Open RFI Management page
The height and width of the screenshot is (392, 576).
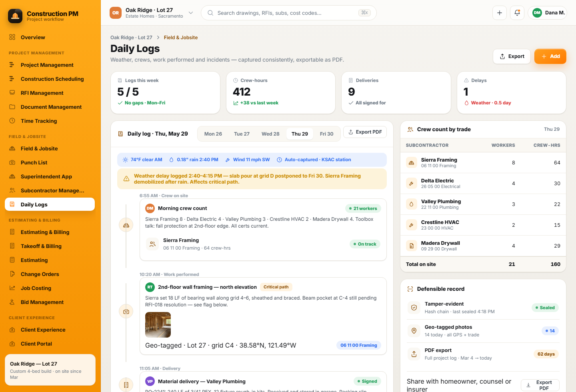click(50, 93)
